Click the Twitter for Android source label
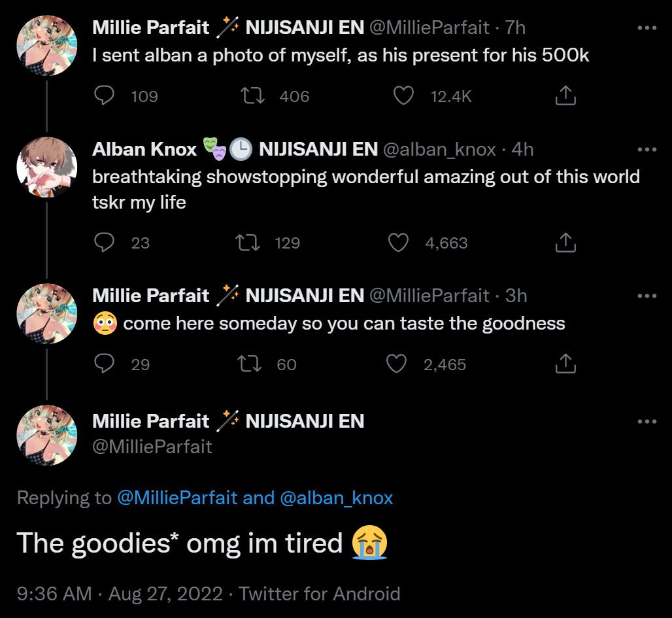 click(319, 594)
